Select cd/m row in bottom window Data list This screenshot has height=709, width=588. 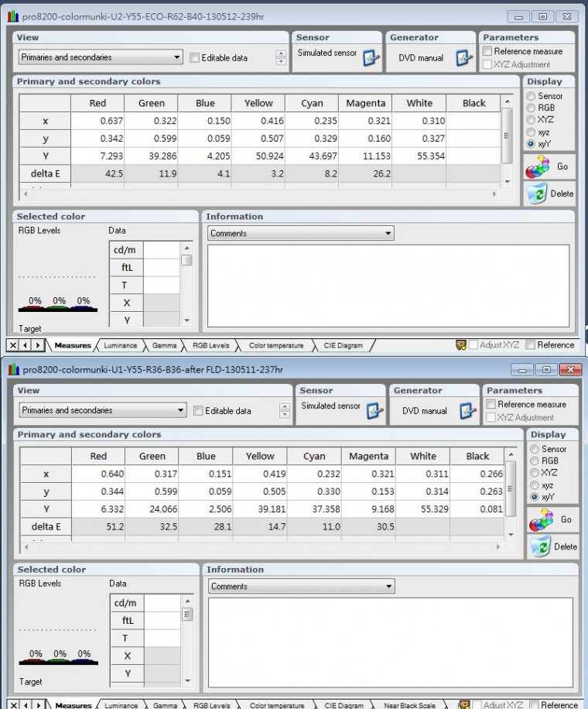(x=145, y=603)
